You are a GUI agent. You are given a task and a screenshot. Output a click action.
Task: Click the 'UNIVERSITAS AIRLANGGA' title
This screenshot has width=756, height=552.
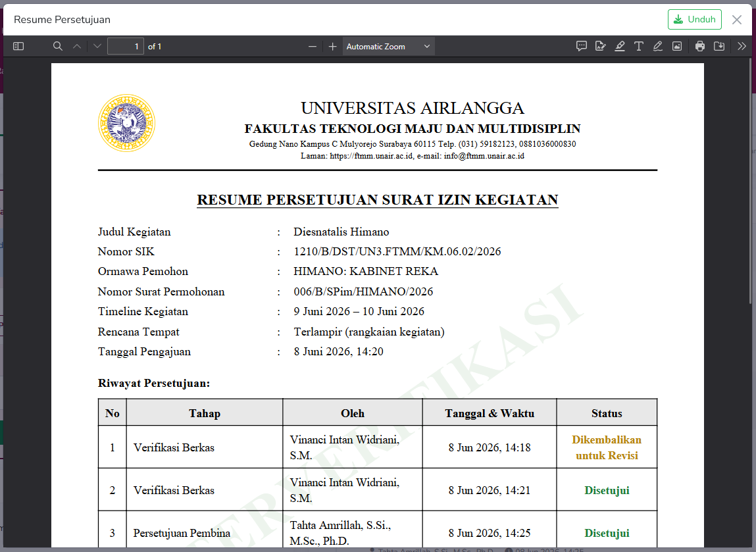point(413,108)
